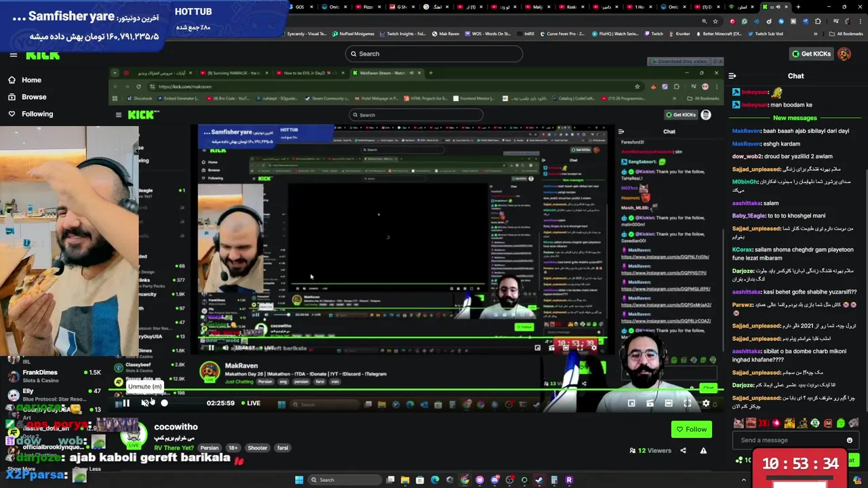This screenshot has height=488, width=868.
Task: Open Discord from the taskbar
Action: [494, 480]
